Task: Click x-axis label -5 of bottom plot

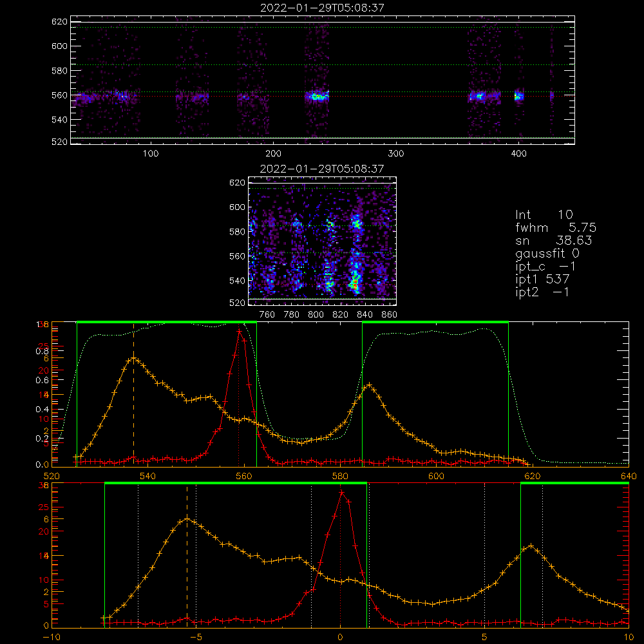Action: (x=196, y=637)
